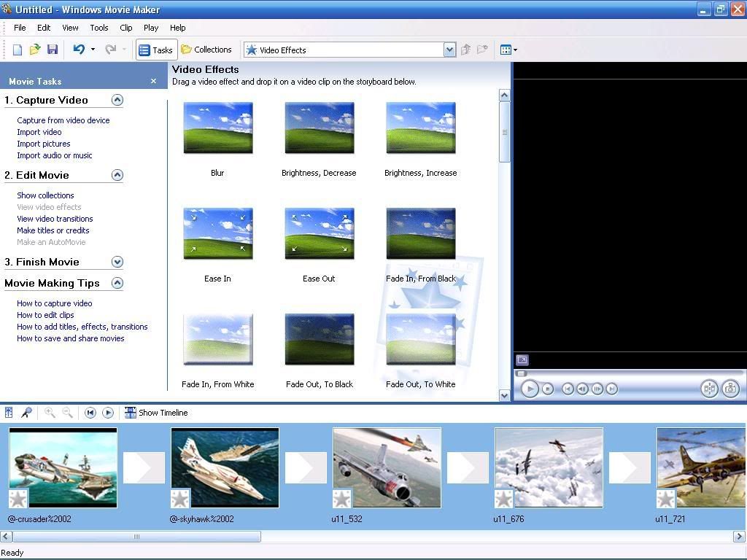Select the Fade Out, To Black effect

(320, 339)
